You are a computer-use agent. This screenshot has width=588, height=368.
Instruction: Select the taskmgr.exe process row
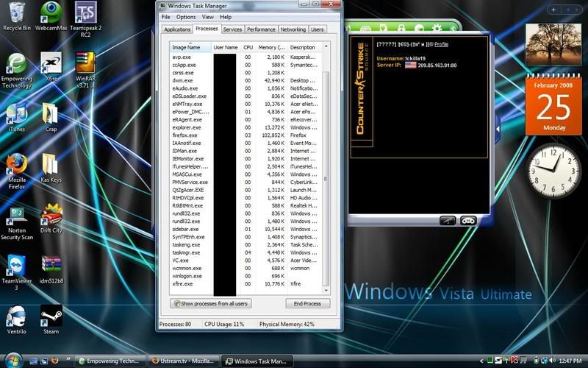245,252
